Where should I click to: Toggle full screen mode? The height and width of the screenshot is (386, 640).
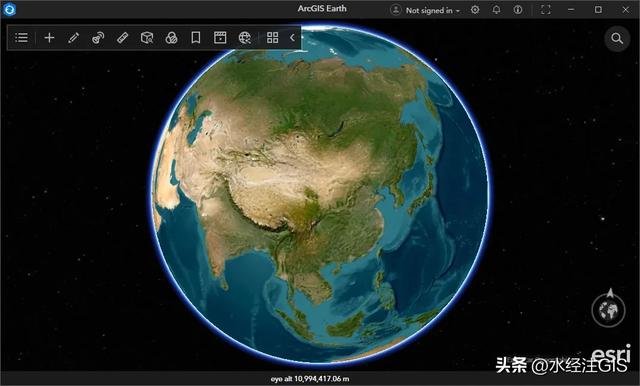tap(546, 10)
